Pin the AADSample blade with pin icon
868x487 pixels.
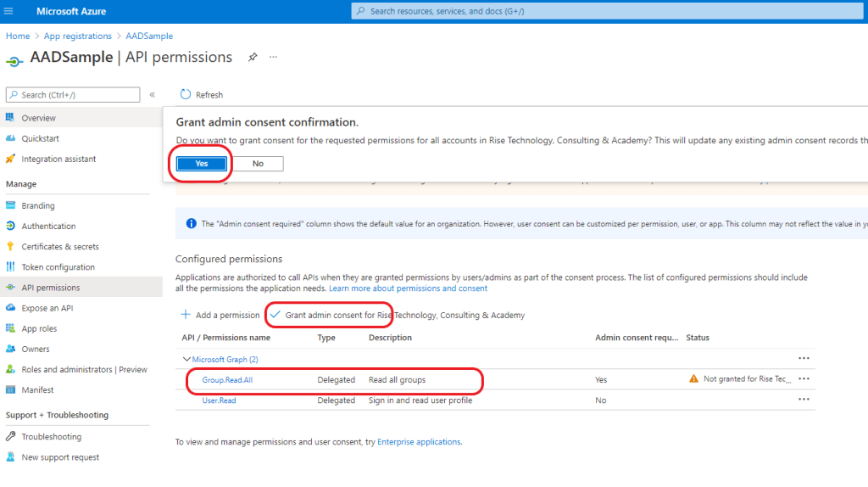[x=252, y=58]
